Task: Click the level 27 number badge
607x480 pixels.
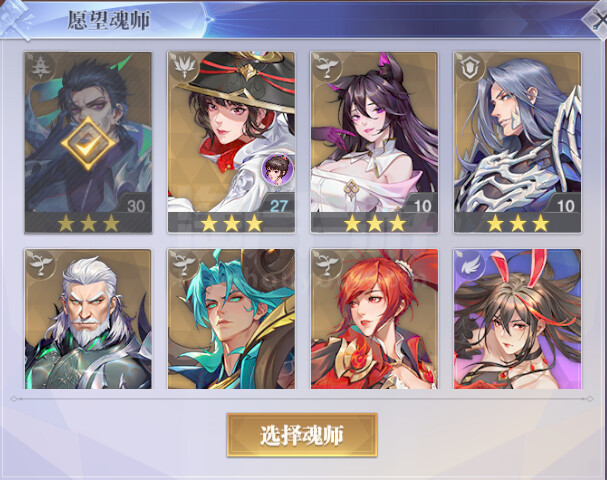Action: coord(278,206)
